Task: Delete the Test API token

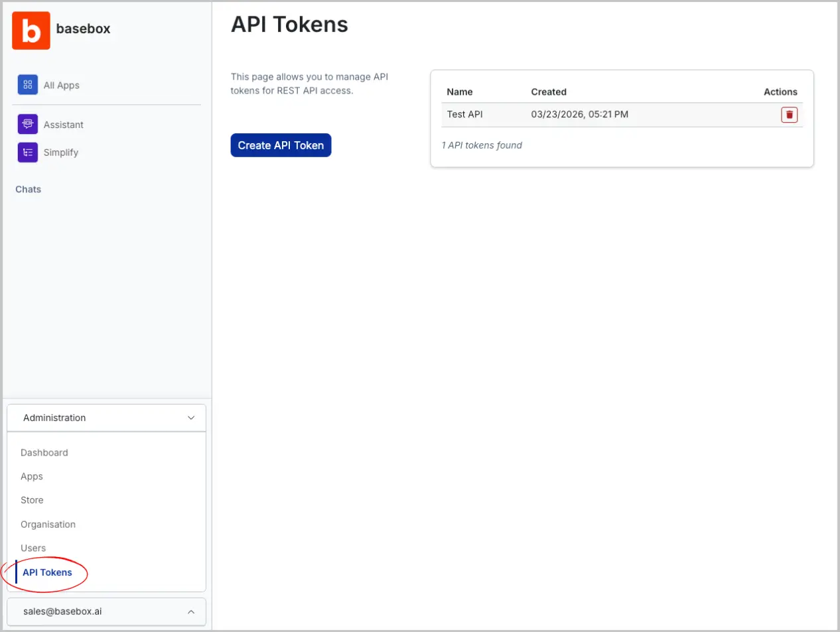Action: coord(789,115)
